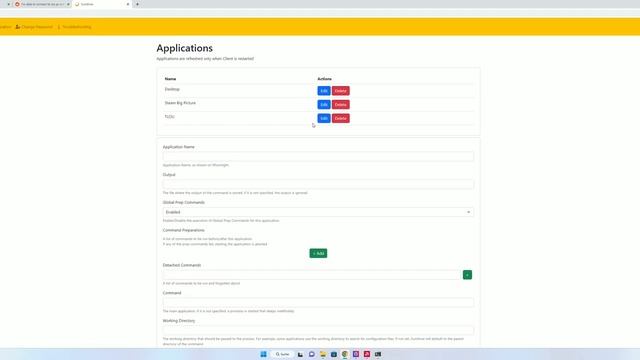
Task: Open a new browser tab
Action: pyautogui.click(x=137, y=4)
